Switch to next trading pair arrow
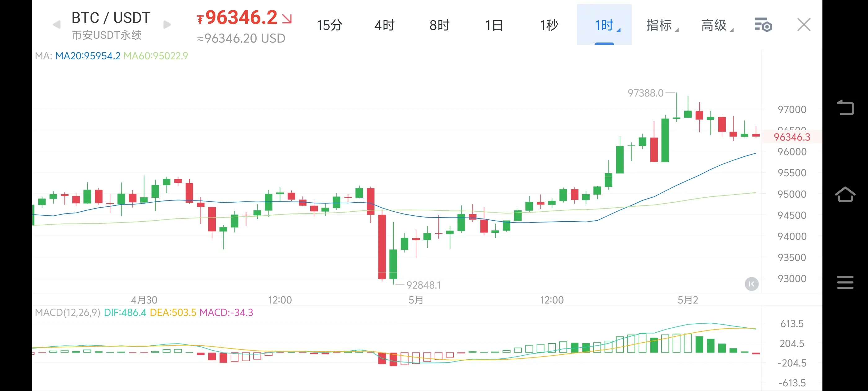Image resolution: width=868 pixels, height=391 pixels. tap(167, 25)
